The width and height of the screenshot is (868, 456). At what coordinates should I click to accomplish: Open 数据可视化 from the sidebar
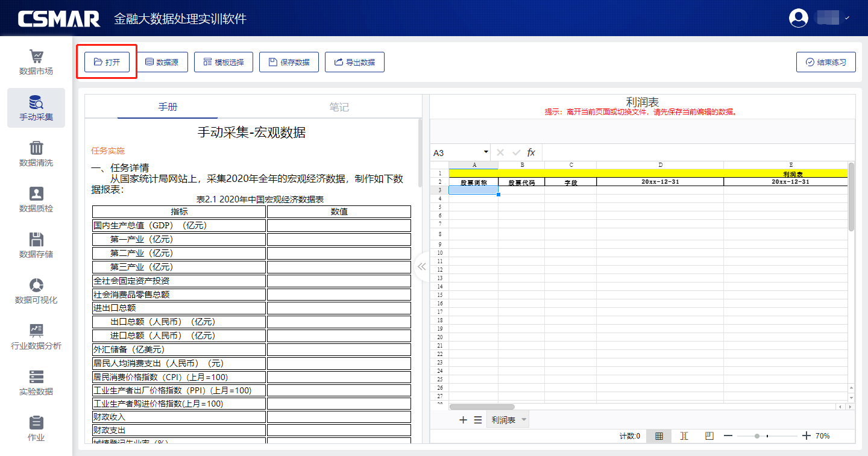36,292
